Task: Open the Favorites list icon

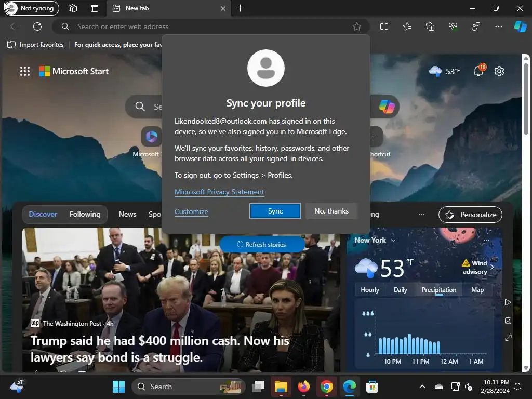Action: (407, 26)
